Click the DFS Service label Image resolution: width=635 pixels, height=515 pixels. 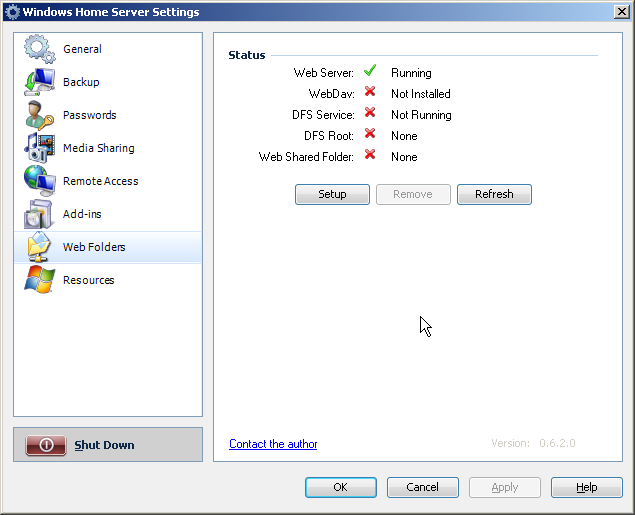point(323,115)
